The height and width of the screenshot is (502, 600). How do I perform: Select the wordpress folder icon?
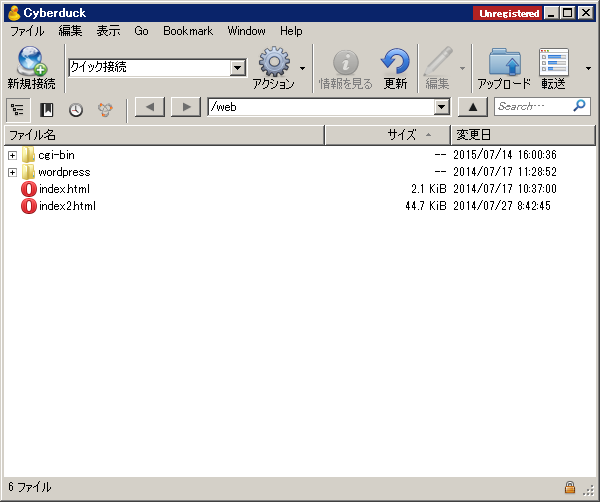tap(28, 172)
